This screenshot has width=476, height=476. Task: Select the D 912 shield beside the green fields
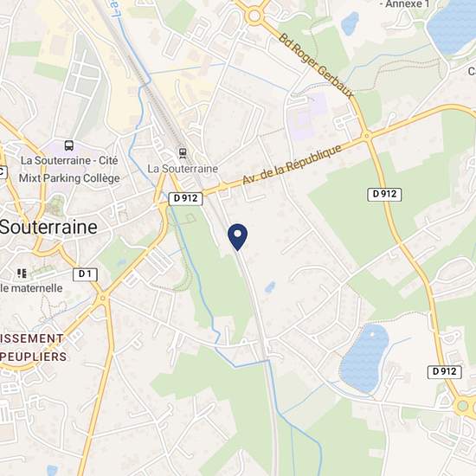(x=384, y=194)
